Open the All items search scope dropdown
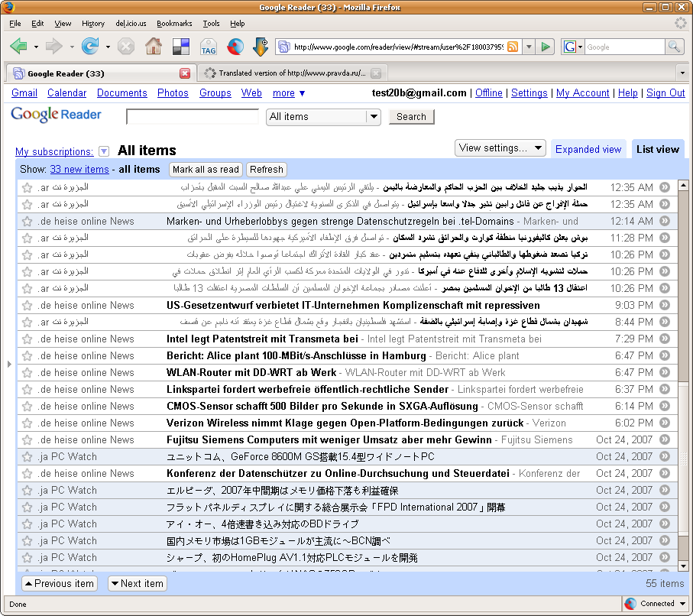693x616 pixels. point(323,117)
